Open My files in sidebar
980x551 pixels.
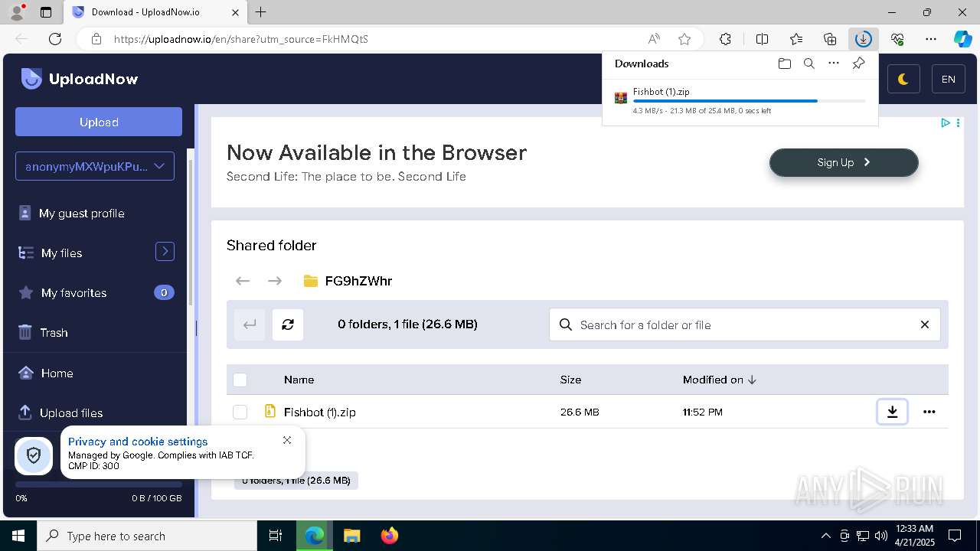coord(61,253)
